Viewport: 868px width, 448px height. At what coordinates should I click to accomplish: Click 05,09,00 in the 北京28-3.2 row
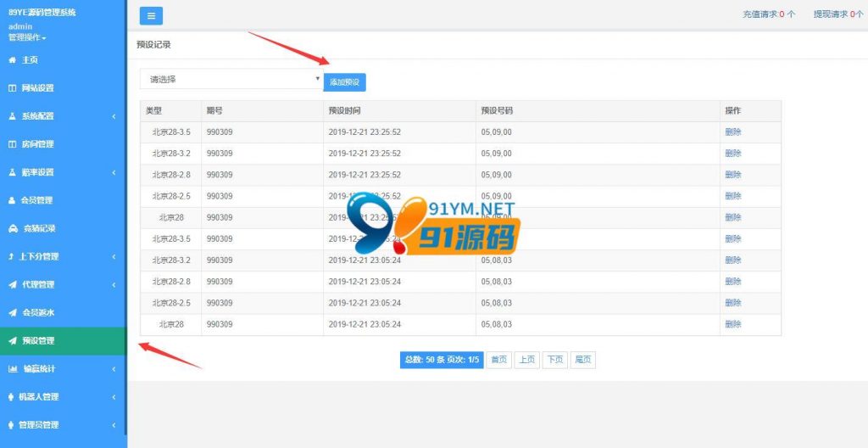[x=497, y=154]
